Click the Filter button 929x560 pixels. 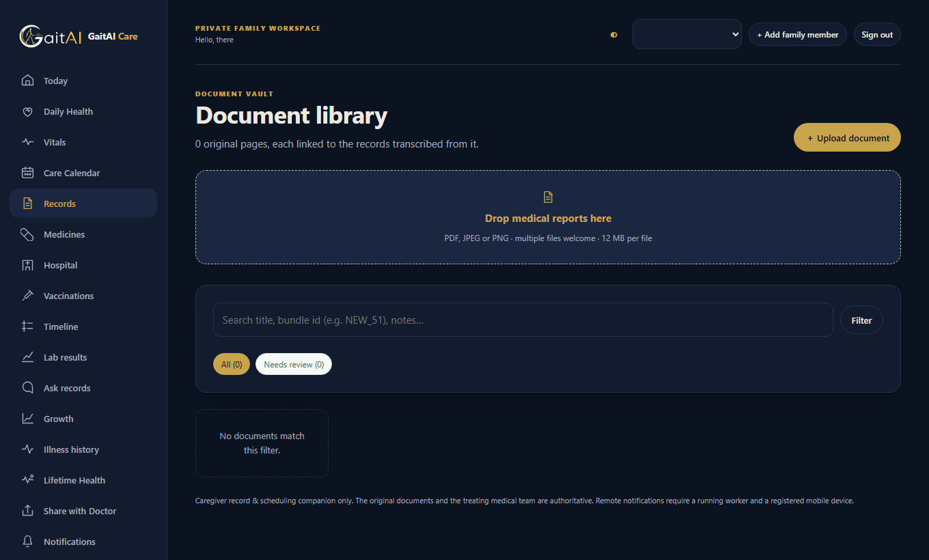[x=861, y=320]
